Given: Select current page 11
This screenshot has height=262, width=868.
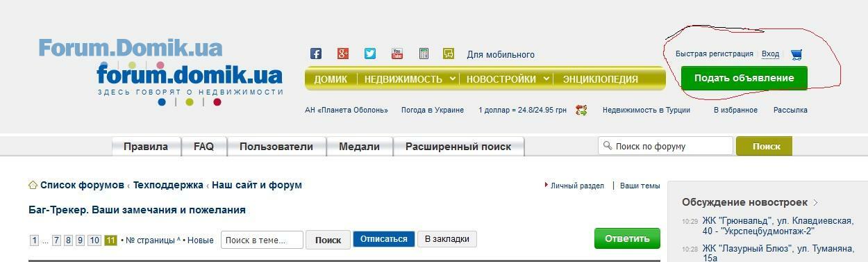Looking at the screenshot, I should [110, 240].
